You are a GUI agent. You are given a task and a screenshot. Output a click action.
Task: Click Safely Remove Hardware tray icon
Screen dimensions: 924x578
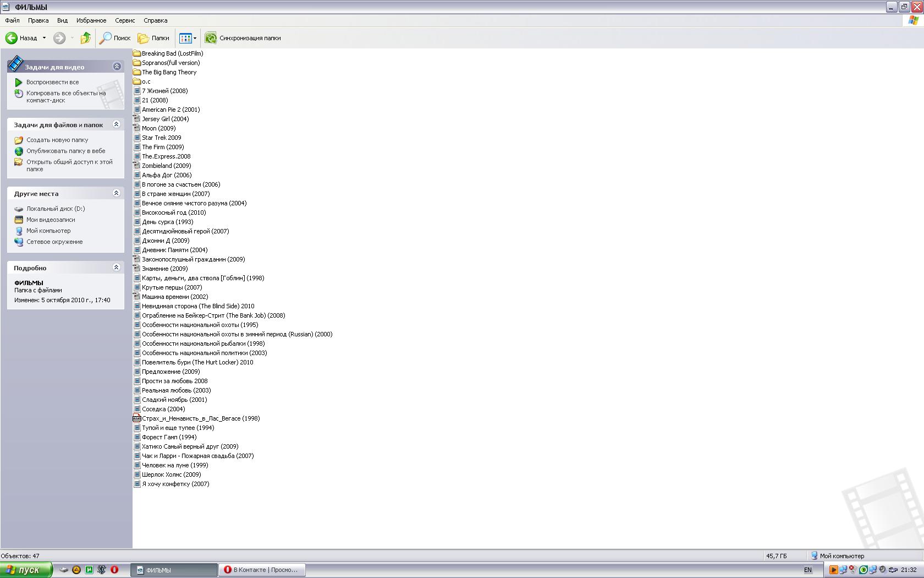coord(893,570)
